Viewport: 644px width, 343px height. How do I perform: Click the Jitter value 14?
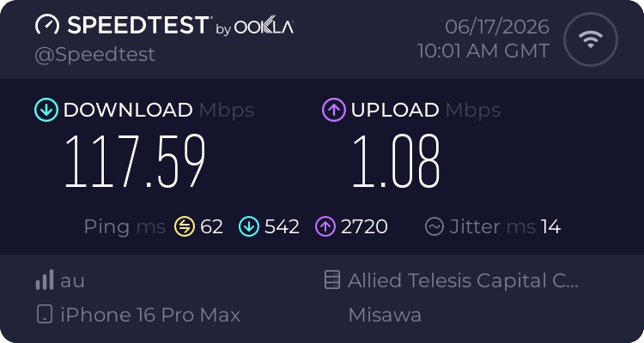coord(550,226)
